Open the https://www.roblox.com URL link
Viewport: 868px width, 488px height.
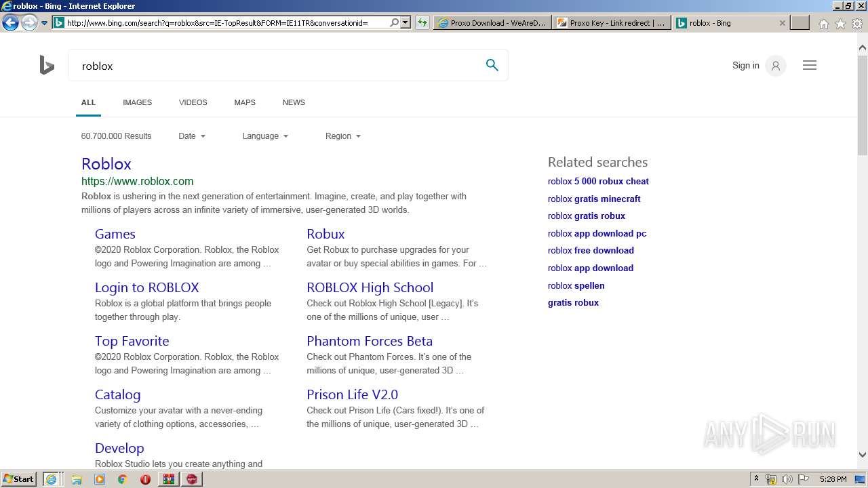pos(138,181)
